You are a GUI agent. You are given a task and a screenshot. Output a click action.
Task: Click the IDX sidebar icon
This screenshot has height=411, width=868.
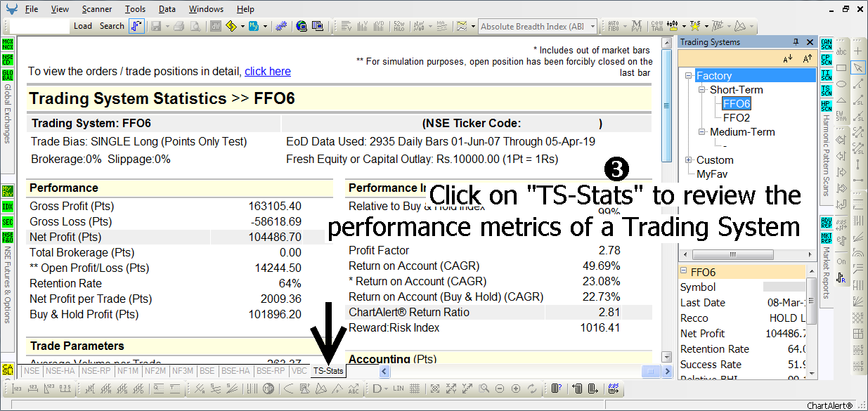pyautogui.click(x=8, y=207)
